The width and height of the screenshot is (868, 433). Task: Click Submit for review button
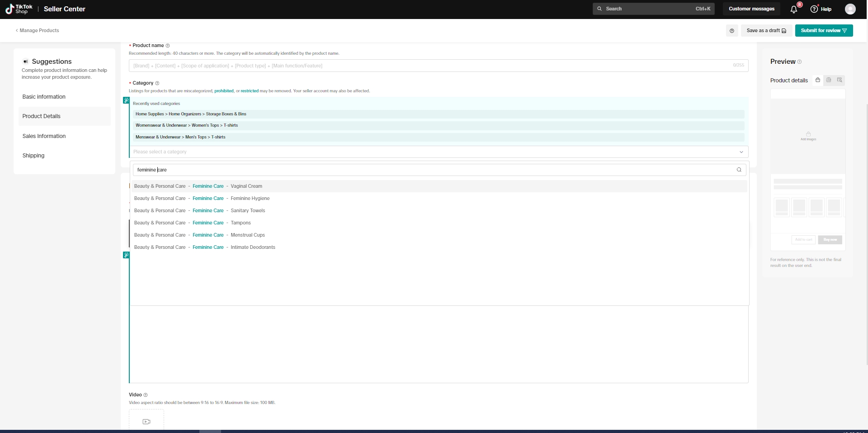(x=823, y=31)
